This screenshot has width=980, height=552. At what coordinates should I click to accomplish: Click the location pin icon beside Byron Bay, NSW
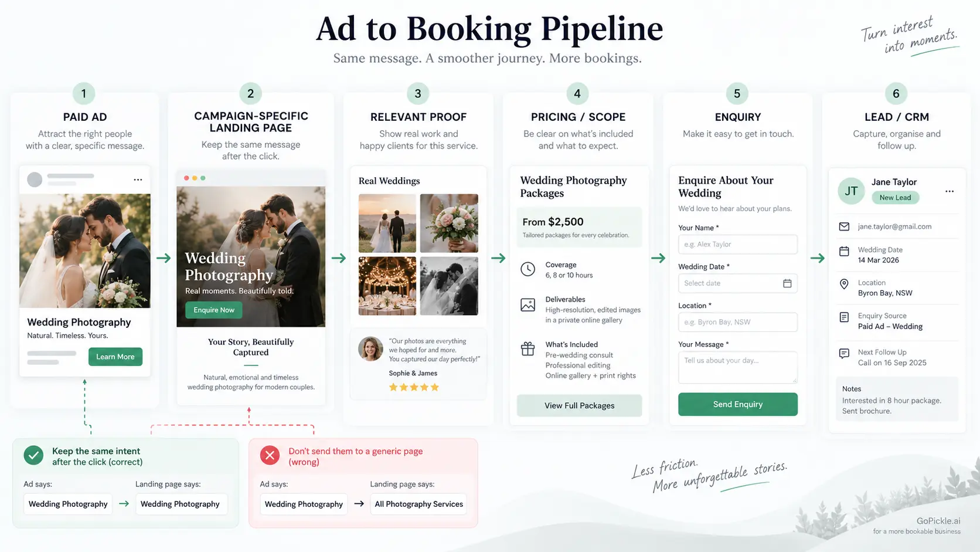[844, 284]
